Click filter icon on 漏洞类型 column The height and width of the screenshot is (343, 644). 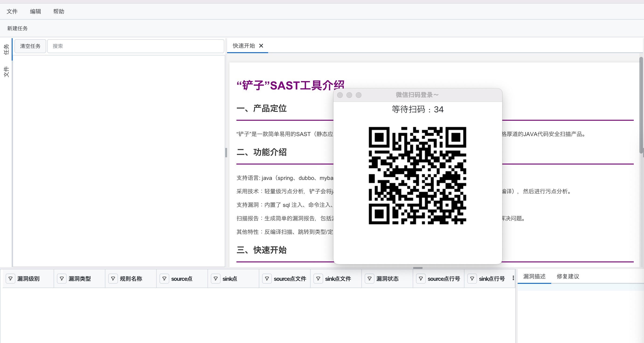[x=62, y=278]
